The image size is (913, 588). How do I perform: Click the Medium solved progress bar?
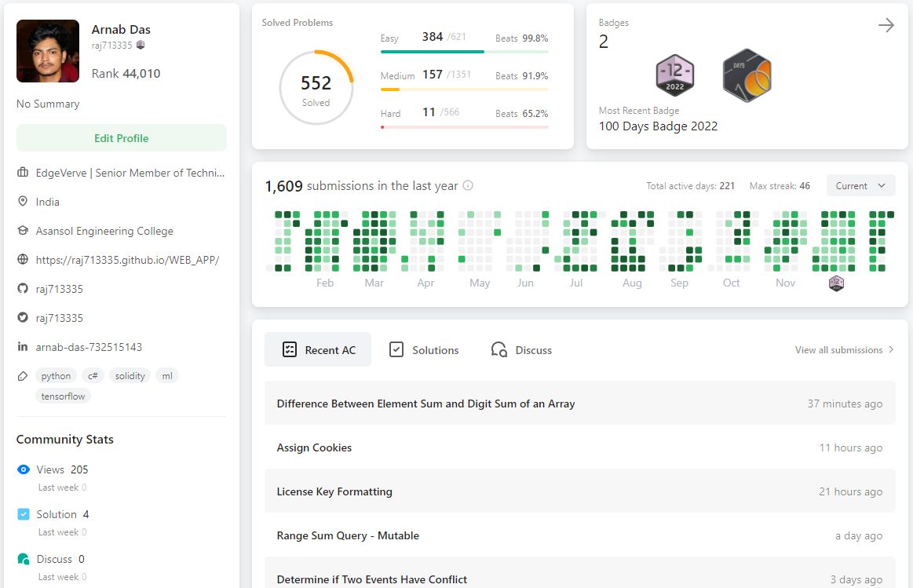click(x=465, y=89)
